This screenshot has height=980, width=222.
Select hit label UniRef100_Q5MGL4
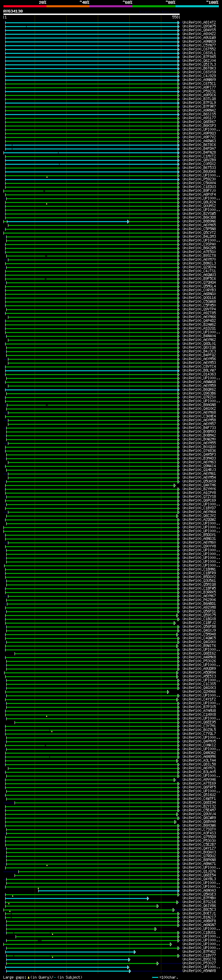click(199, 286)
